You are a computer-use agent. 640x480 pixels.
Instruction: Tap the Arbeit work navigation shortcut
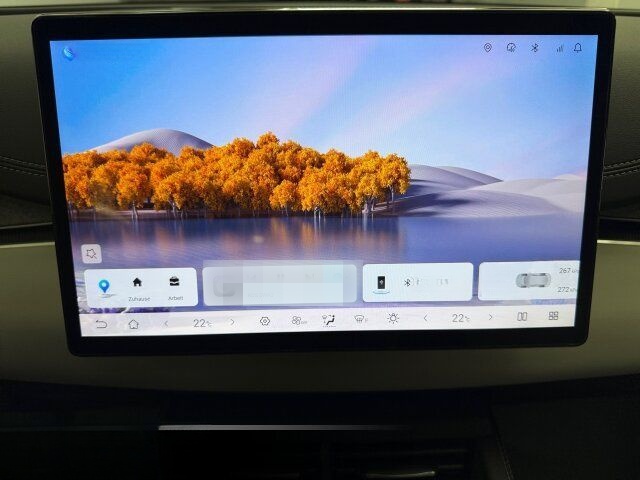click(175, 286)
